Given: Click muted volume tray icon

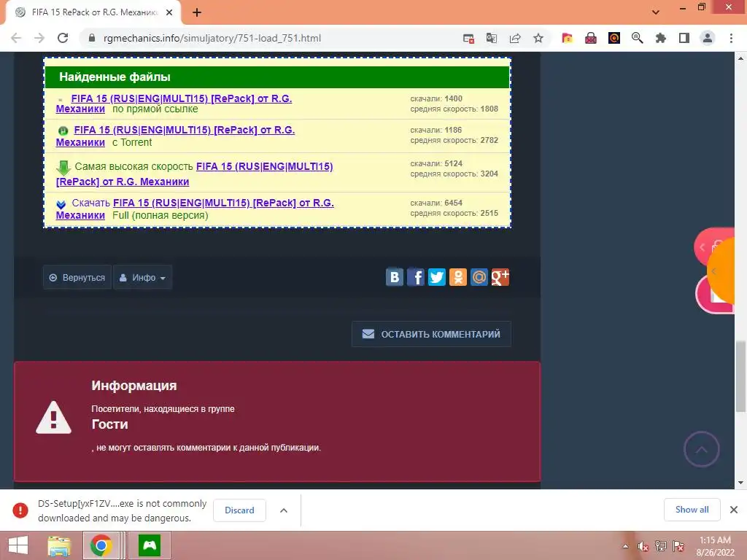Looking at the screenshot, I should pyautogui.click(x=643, y=546).
